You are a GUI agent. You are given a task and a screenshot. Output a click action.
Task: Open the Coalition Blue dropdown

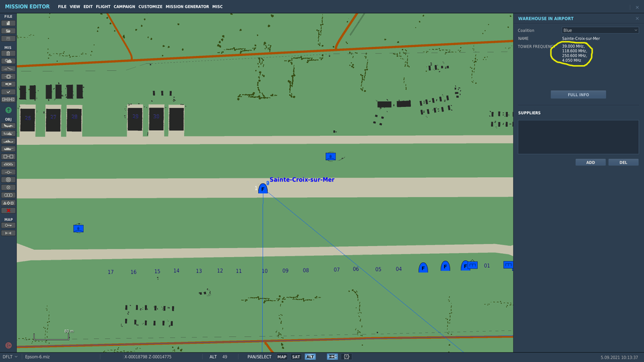pos(600,30)
